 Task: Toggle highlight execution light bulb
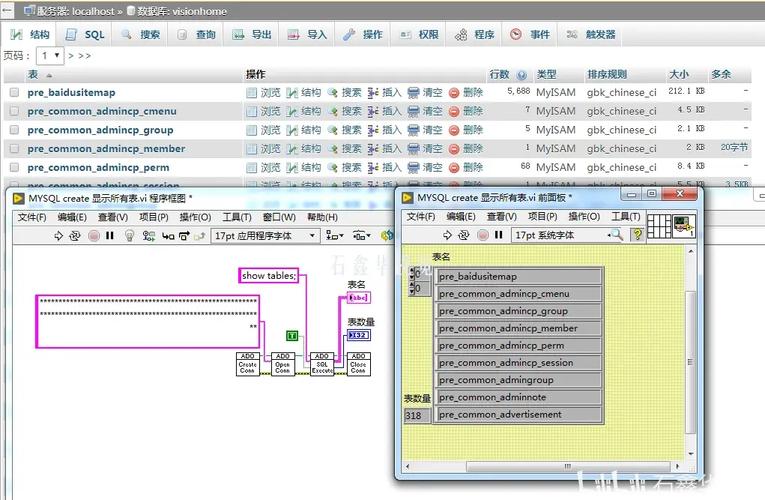click(129, 236)
